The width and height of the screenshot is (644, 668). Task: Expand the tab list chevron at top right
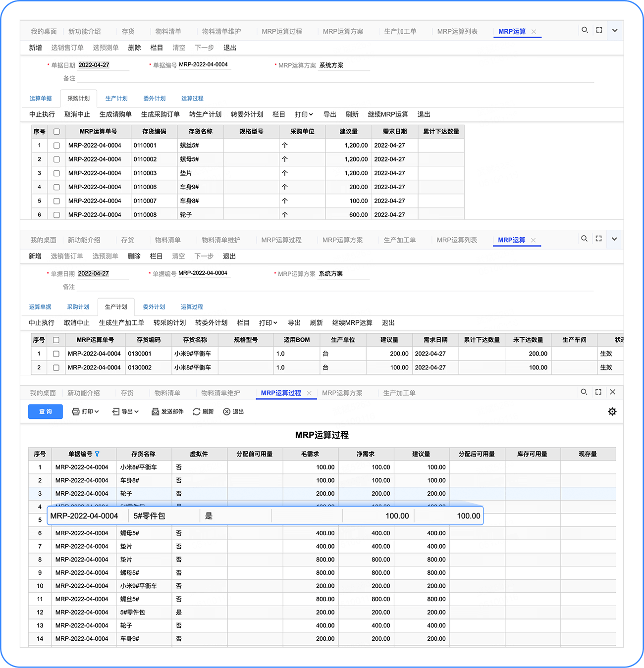(615, 30)
